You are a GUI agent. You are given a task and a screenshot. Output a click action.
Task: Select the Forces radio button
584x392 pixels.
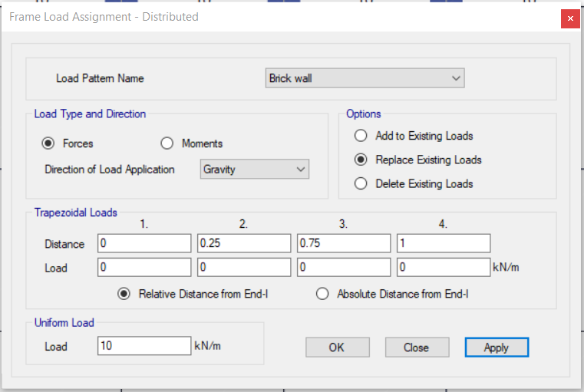(48, 143)
